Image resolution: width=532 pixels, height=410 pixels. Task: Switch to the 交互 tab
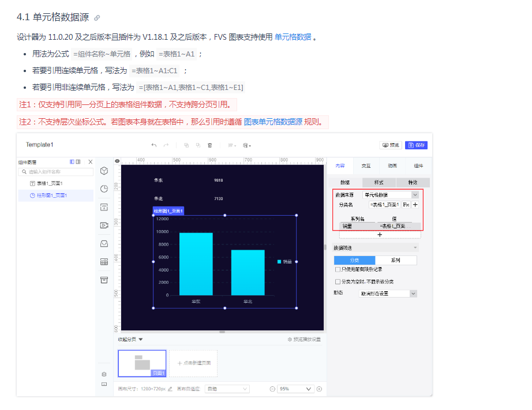(x=366, y=166)
